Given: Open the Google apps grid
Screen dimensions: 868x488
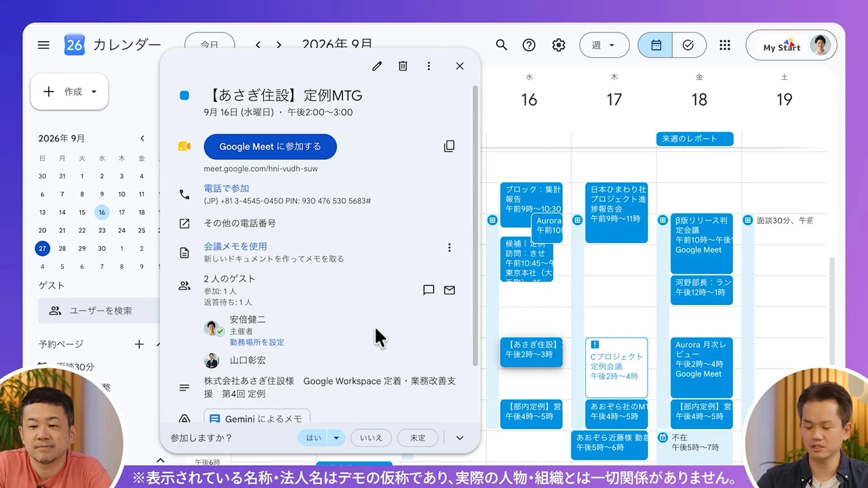Looking at the screenshot, I should 725,45.
